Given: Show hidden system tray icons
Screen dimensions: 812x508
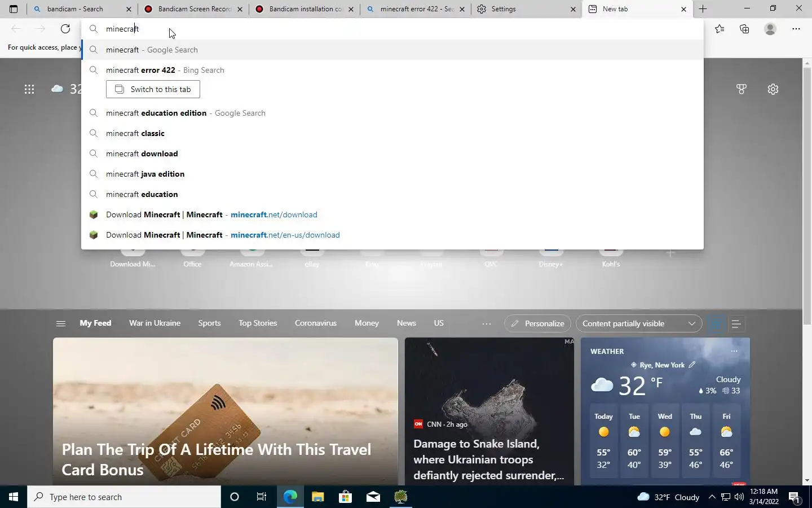Looking at the screenshot, I should point(712,497).
